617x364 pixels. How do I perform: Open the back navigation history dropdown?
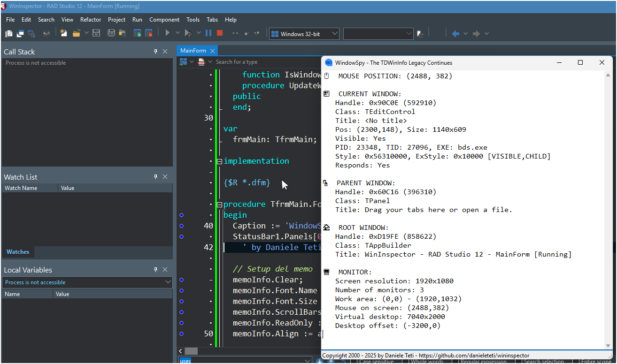(x=465, y=33)
